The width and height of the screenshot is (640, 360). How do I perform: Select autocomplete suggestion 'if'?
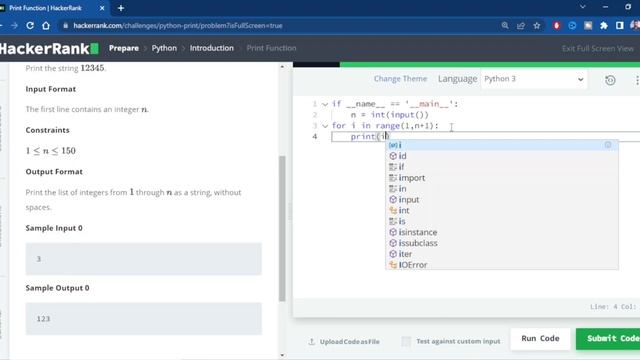click(x=502, y=167)
